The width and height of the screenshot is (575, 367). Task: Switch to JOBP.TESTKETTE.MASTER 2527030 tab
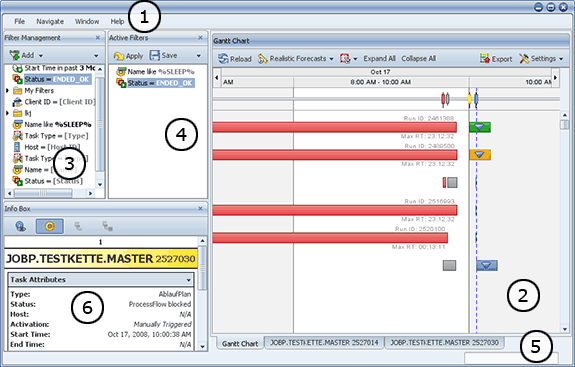(444, 342)
